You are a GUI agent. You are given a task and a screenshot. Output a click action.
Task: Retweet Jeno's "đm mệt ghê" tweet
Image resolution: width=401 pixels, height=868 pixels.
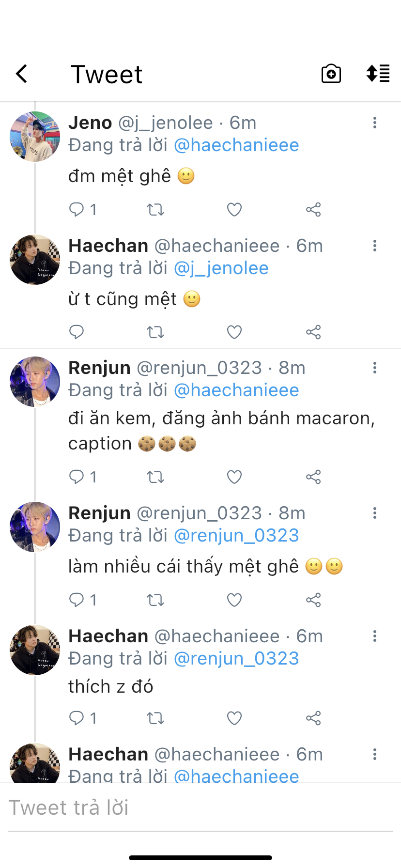point(155,210)
